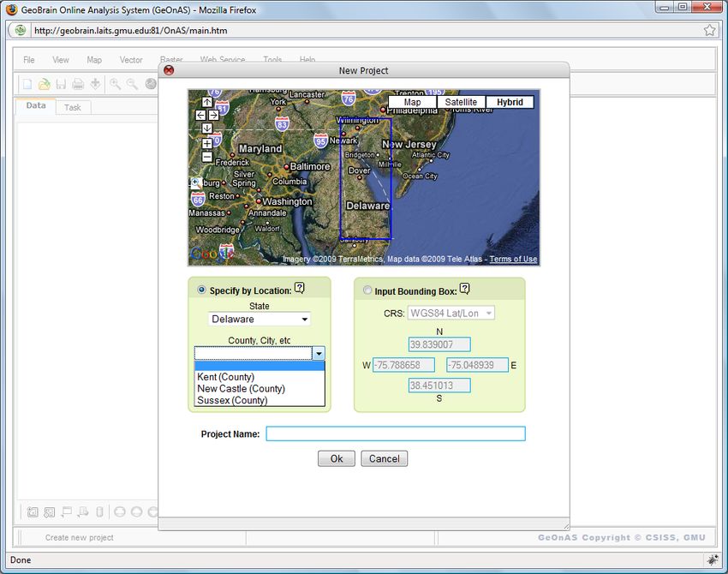The height and width of the screenshot is (574, 728).
Task: Open the Terms of Use link
Action: point(513,259)
